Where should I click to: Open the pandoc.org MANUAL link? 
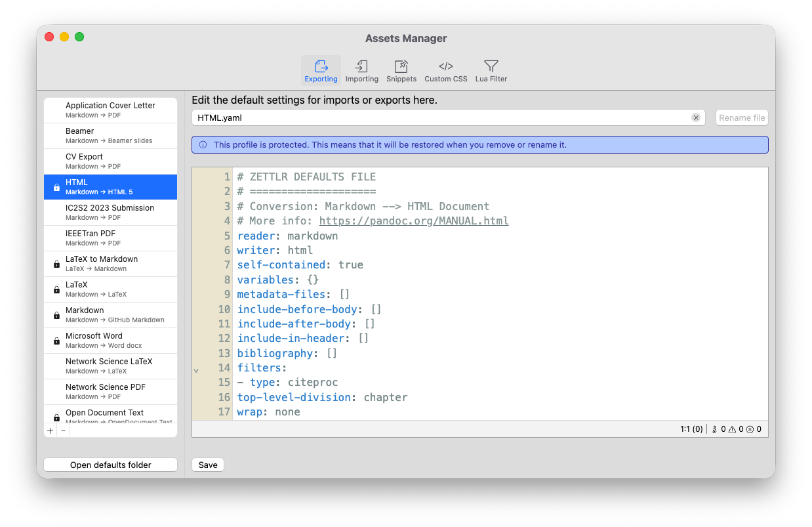click(x=414, y=221)
